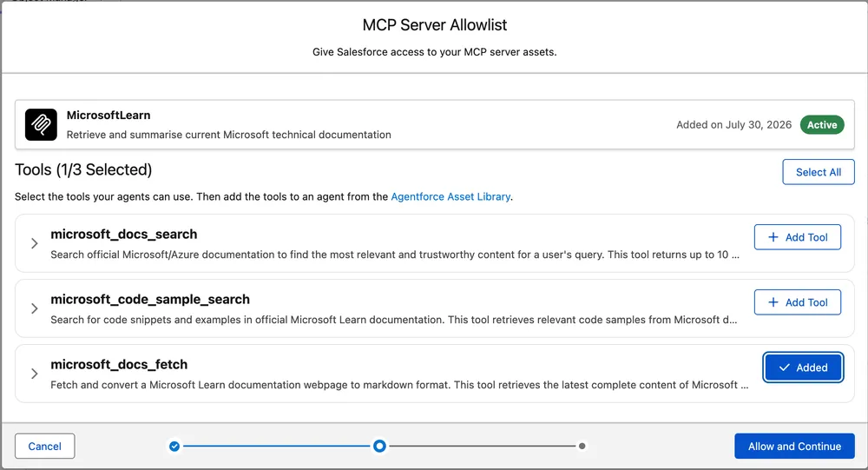
Task: Click the MicrosoftLearn server logo icon
Action: 41,124
